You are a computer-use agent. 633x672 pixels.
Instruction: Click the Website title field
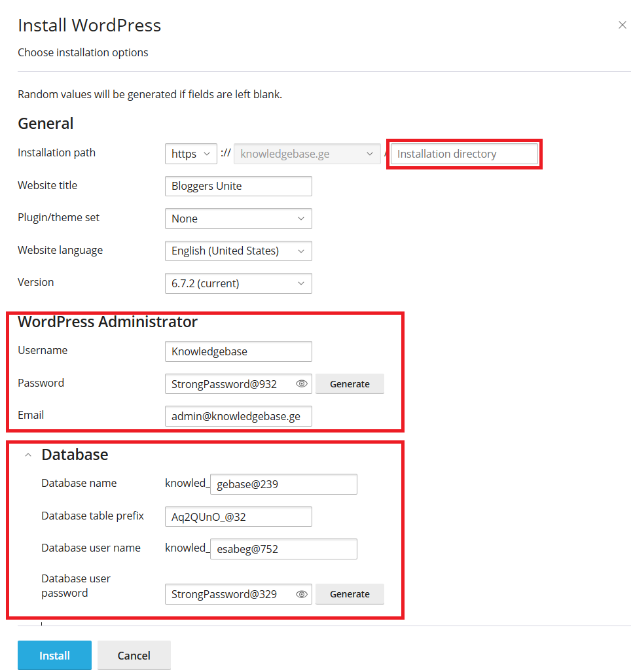coord(238,186)
